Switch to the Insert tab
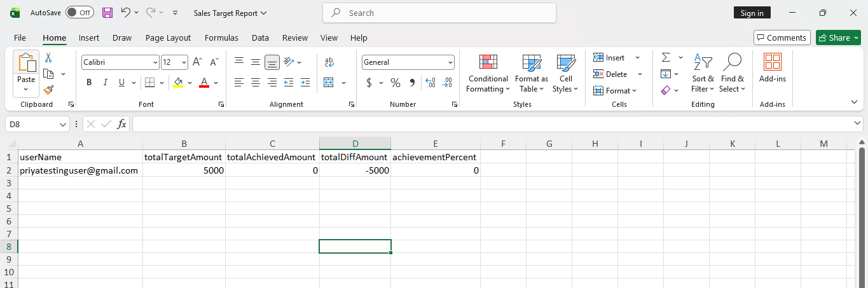Image resolution: width=868 pixels, height=288 pixels. [89, 38]
